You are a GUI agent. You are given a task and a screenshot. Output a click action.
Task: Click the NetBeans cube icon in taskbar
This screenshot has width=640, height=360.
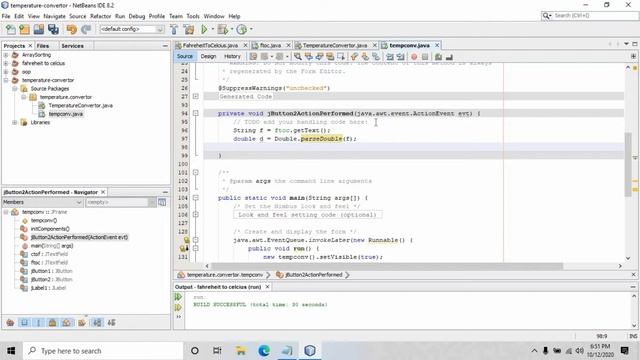310,351
